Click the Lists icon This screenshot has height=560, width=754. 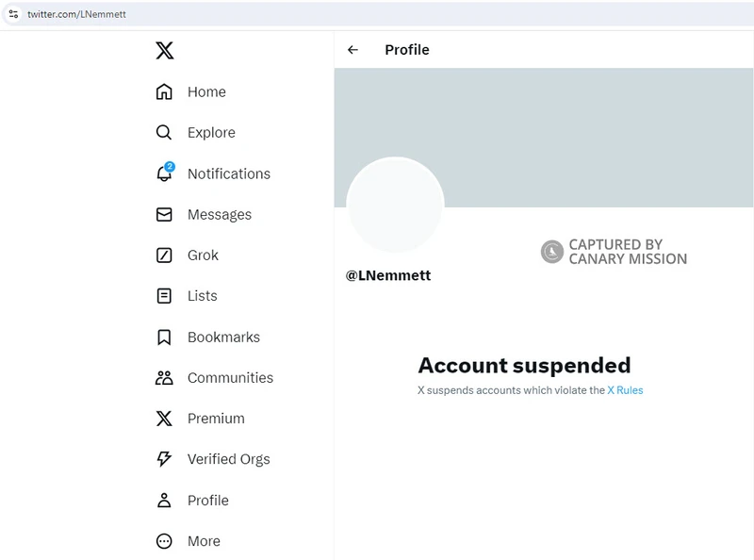coord(164,296)
